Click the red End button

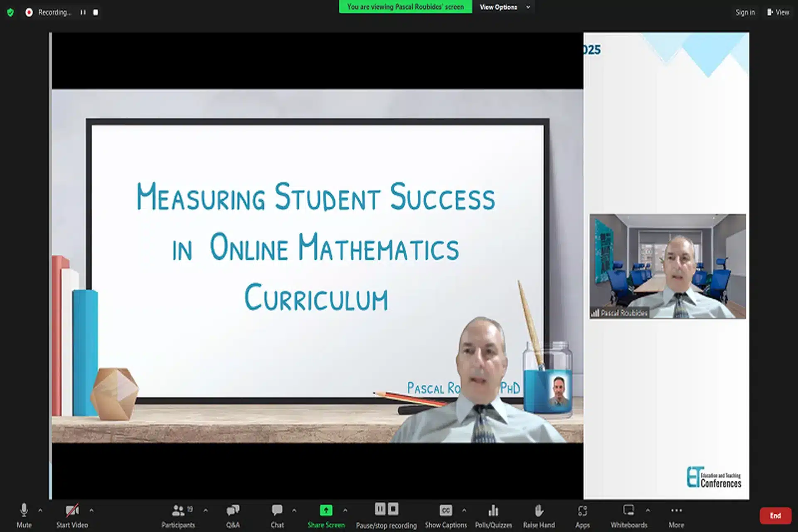(x=775, y=516)
